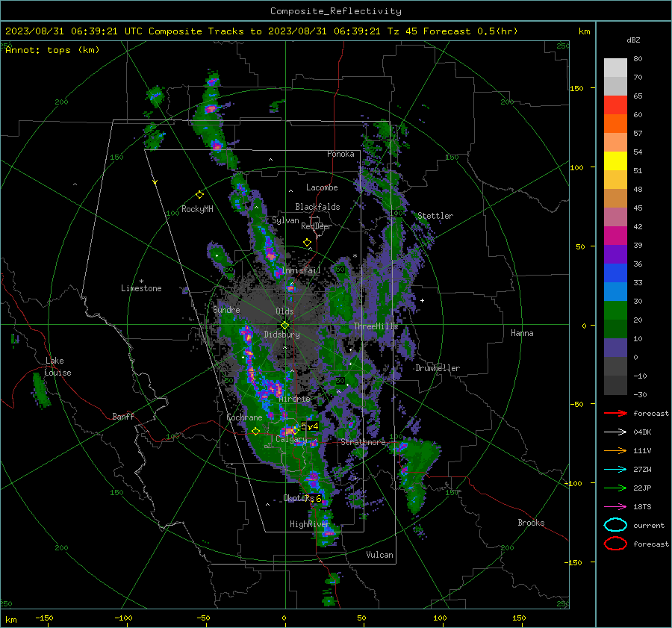
Task: Click the Okotoks city label
Action: (299, 497)
